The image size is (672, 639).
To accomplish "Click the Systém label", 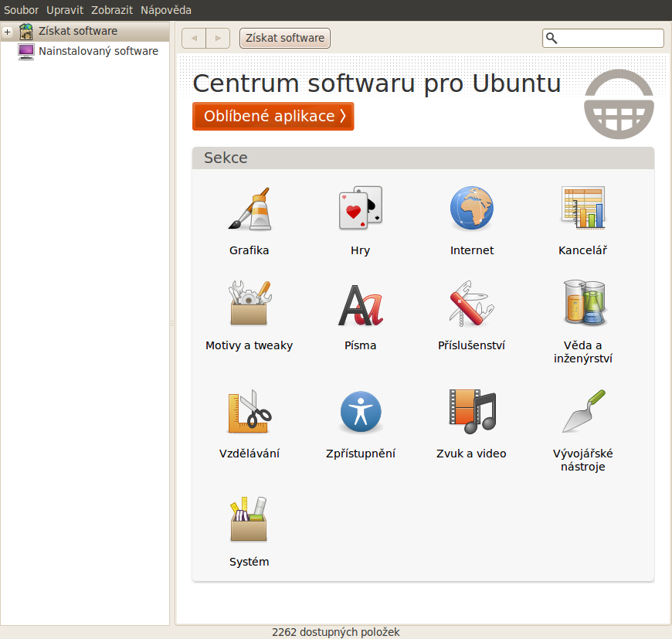I will click(x=249, y=562).
